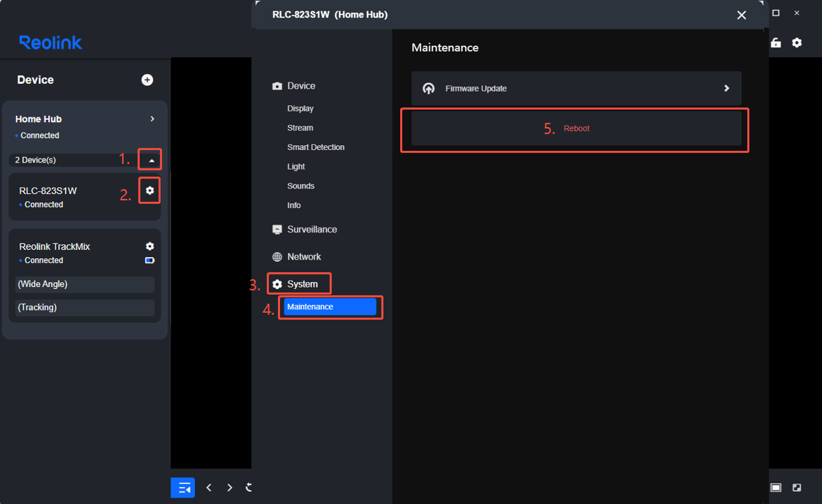Screen dimensions: 822x504
Task: Click the unlock padlock icon
Action: point(776,43)
